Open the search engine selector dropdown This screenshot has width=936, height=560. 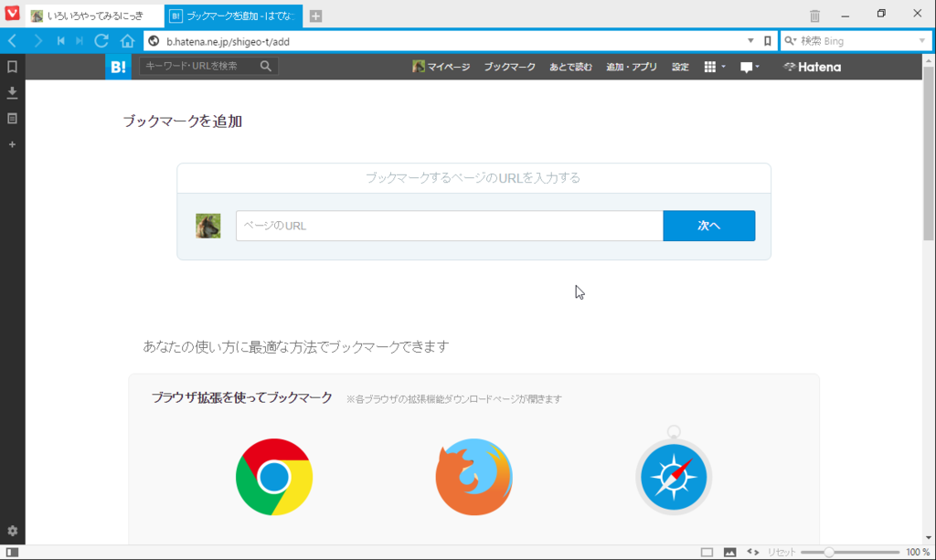click(x=791, y=41)
